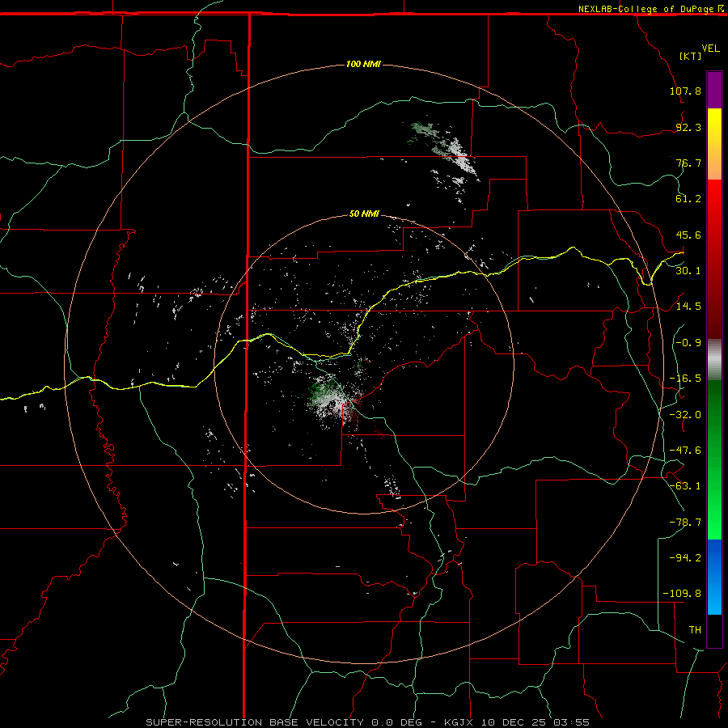Click the -0.9 legend value
The image size is (728, 728).
click(x=688, y=343)
